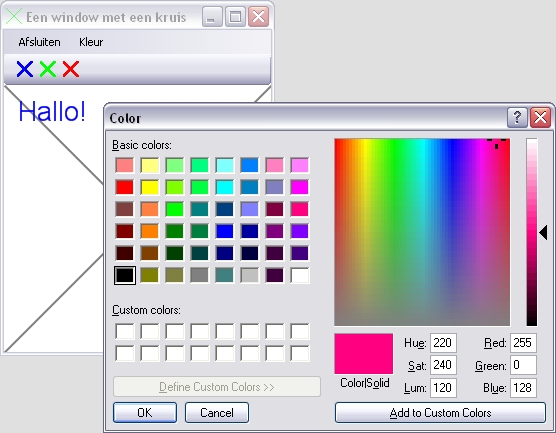
Task: Click the Color dialog help question mark
Action: pos(517,117)
